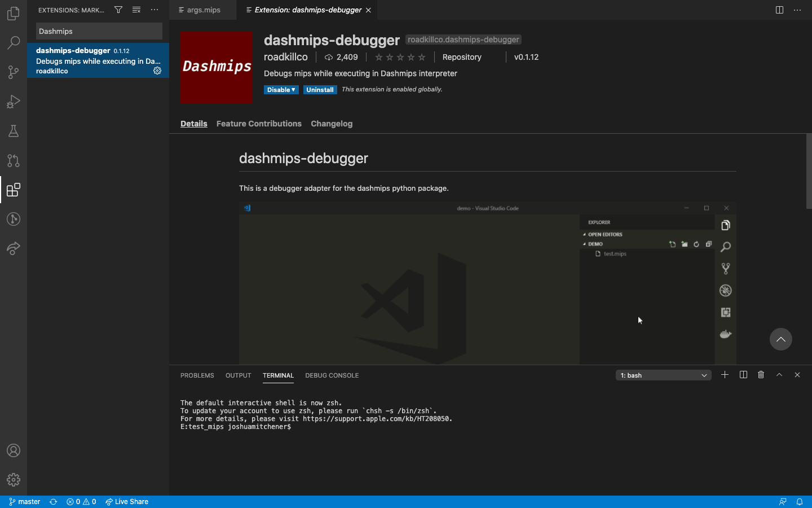Viewport: 812px width, 508px height.
Task: Open the Explorer view in activity bar
Action: (14, 14)
